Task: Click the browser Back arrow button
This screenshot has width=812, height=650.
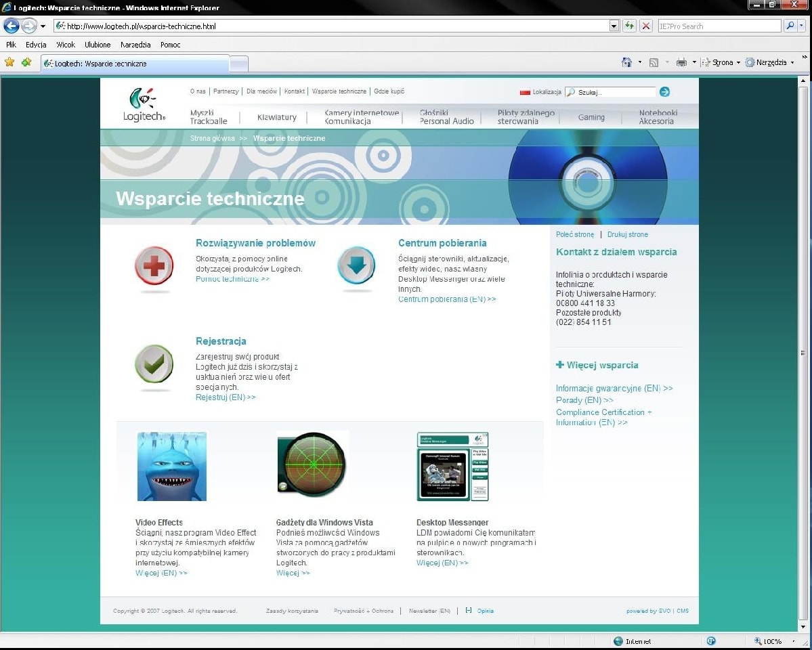Action: [12, 25]
